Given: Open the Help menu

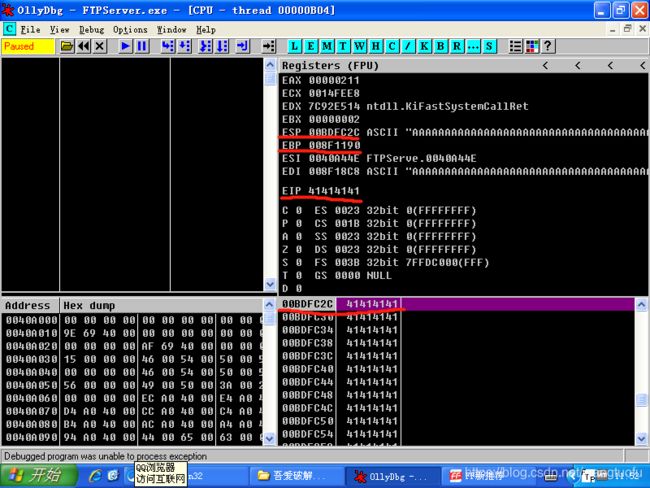Looking at the screenshot, I should pos(206,29).
